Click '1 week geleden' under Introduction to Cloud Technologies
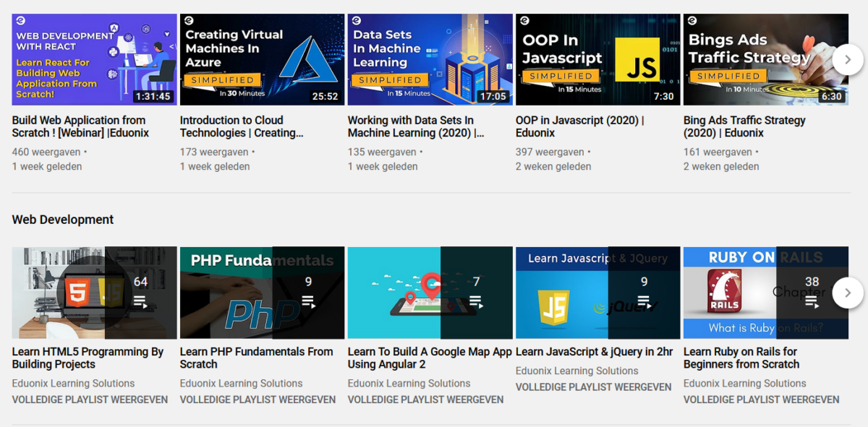The image size is (868, 427). [215, 166]
